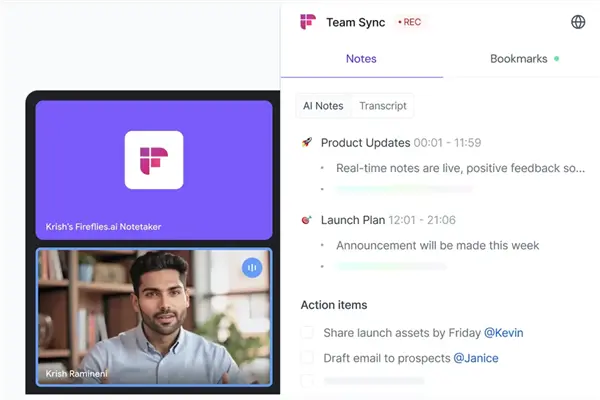Click the target icon next to Launch Plan
Viewport: 600px width, 400px height.
(307, 220)
